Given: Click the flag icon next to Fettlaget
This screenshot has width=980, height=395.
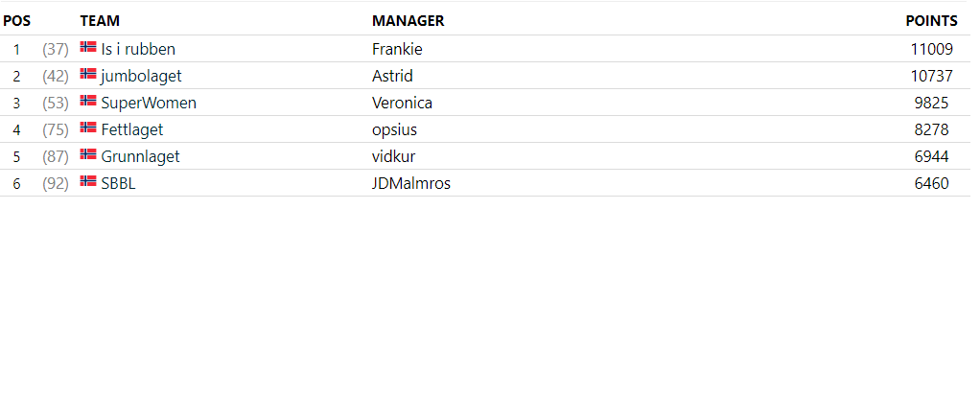Looking at the screenshot, I should pyautogui.click(x=88, y=128).
